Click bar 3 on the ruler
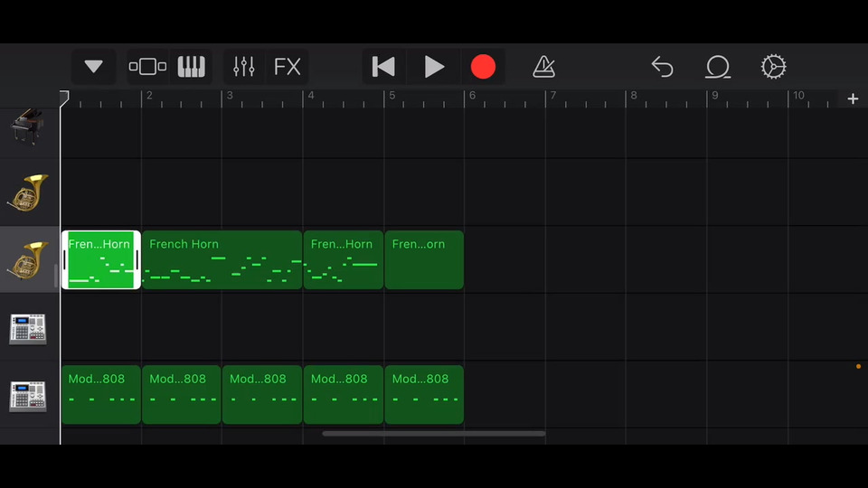Image resolution: width=868 pixels, height=488 pixels. tap(230, 96)
